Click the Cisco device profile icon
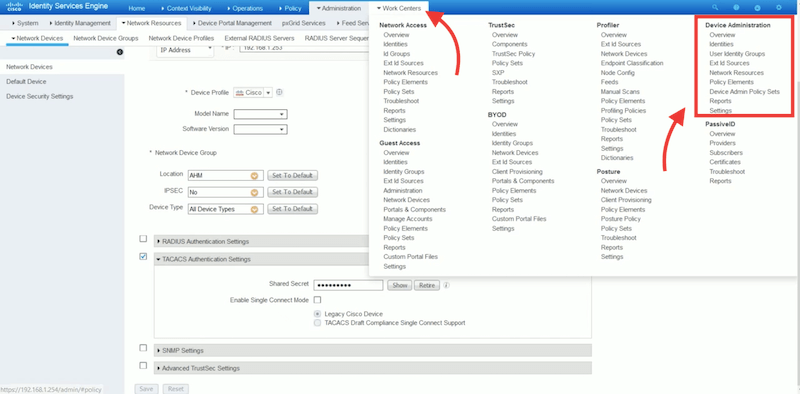 click(x=239, y=93)
